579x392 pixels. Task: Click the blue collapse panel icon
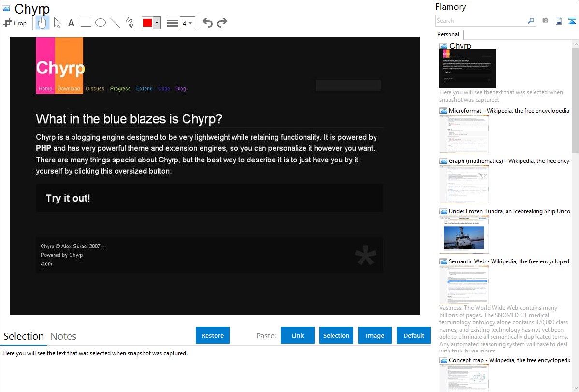pos(572,21)
